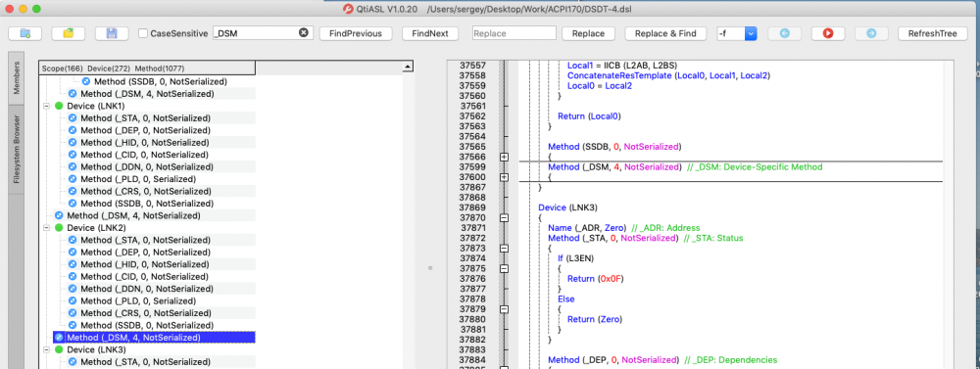The width and height of the screenshot is (980, 369).
Task: Collapse the Device (LNK1) tree node
Action: (46, 106)
